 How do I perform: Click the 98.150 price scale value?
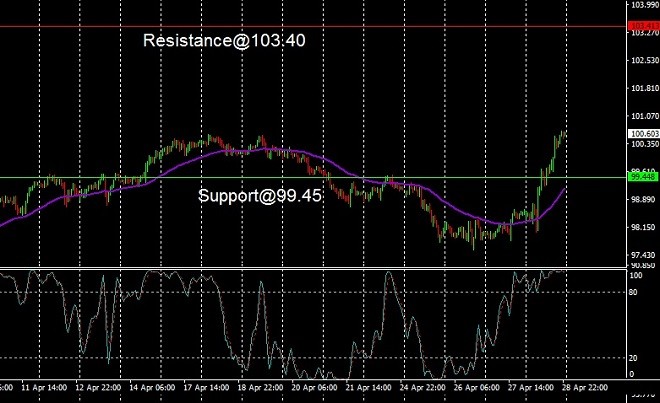[x=644, y=227]
